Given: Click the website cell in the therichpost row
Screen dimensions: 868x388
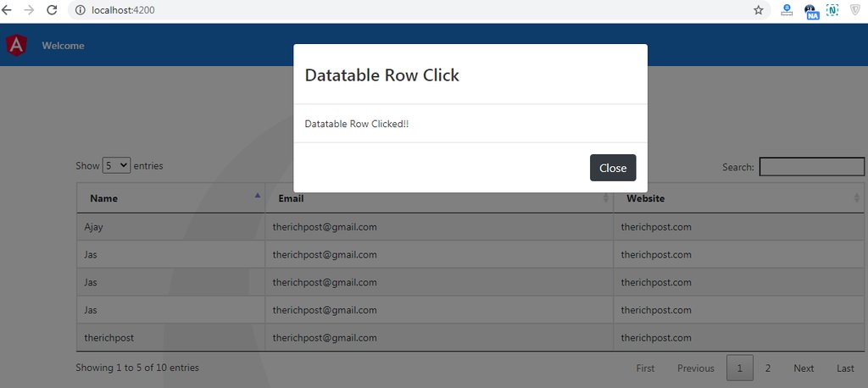Looking at the screenshot, I should [739, 338].
